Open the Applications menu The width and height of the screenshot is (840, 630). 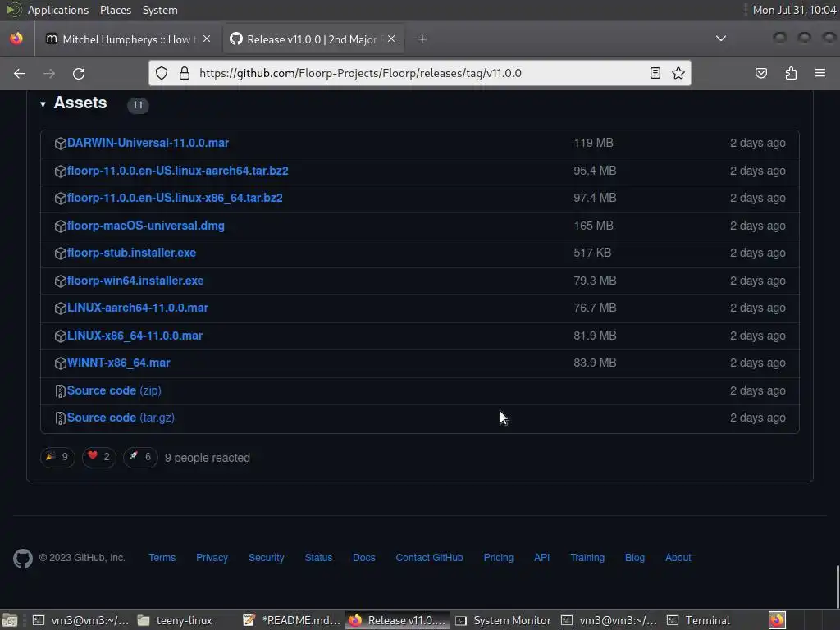(x=58, y=10)
